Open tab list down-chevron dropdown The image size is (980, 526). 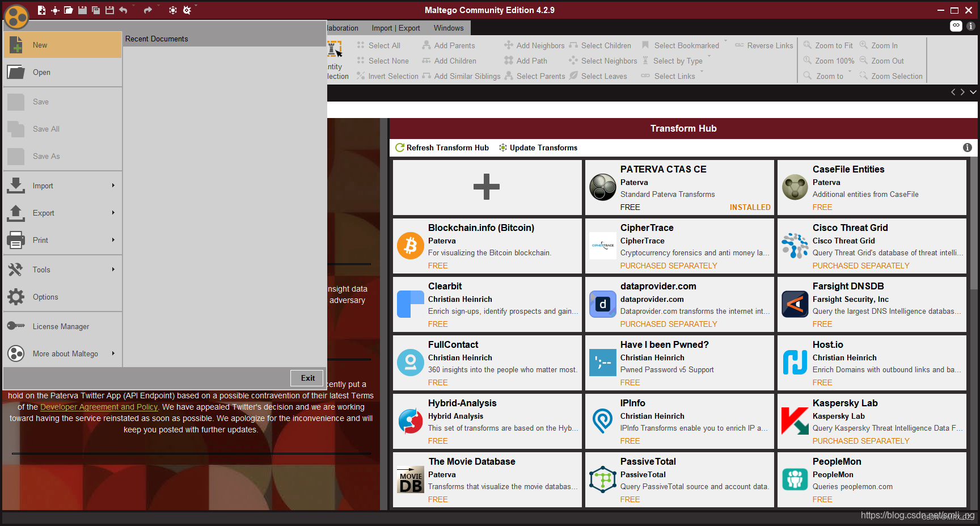pos(973,92)
